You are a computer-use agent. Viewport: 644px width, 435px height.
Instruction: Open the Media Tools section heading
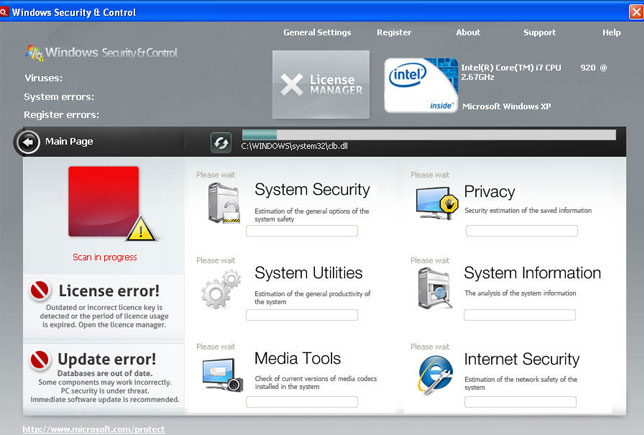(297, 358)
